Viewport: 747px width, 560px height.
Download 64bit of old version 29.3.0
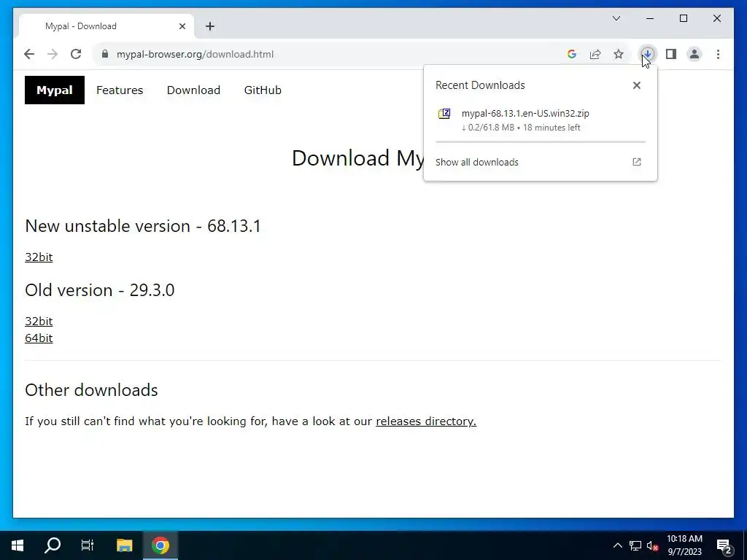tap(39, 338)
